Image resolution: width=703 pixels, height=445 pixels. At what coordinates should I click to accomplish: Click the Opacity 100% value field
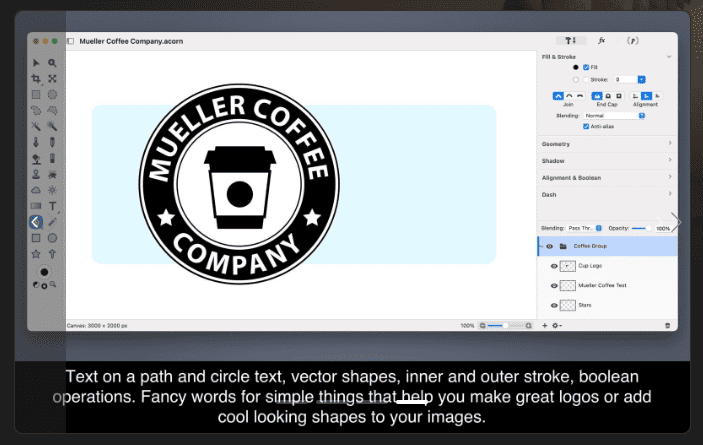tap(663, 229)
